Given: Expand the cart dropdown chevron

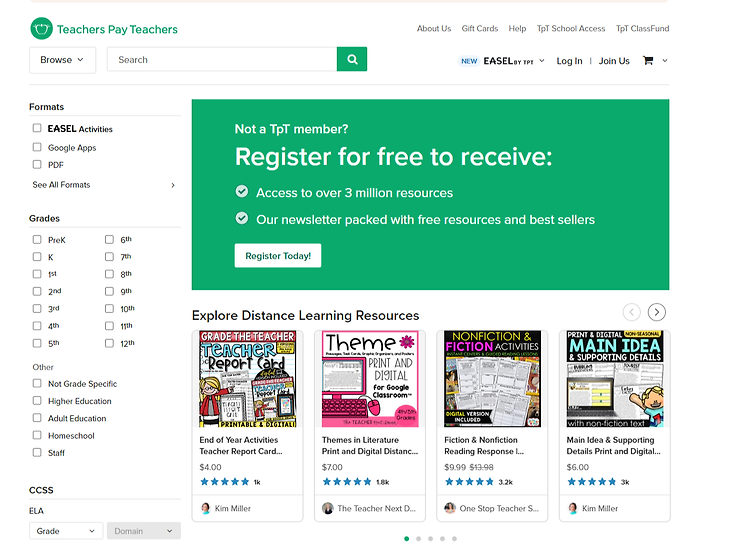Looking at the screenshot, I should pyautogui.click(x=664, y=61).
